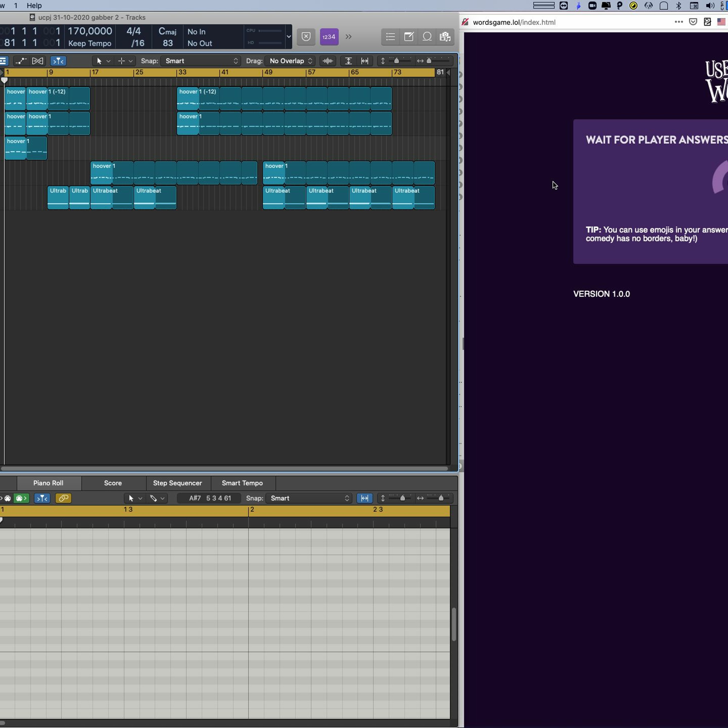The height and width of the screenshot is (728, 728).
Task: Select the hoover 1 region at bar 17
Action: coord(174,173)
